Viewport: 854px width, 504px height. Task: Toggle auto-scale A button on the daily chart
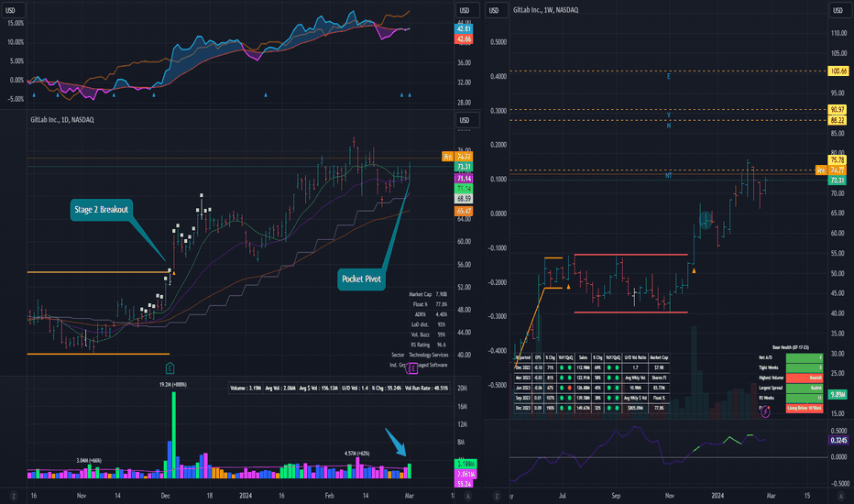[467, 496]
